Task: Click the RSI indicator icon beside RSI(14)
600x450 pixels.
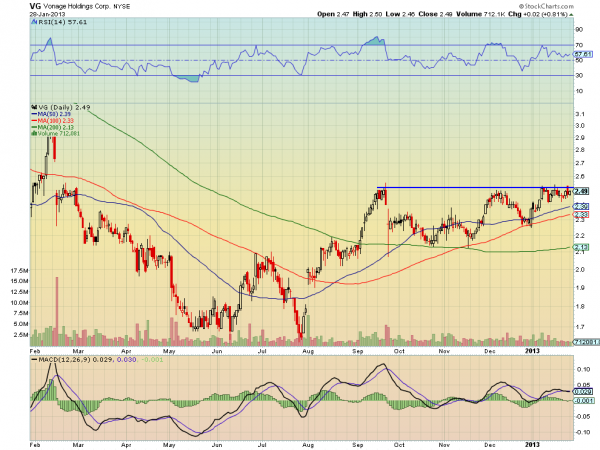Action: [x=34, y=22]
